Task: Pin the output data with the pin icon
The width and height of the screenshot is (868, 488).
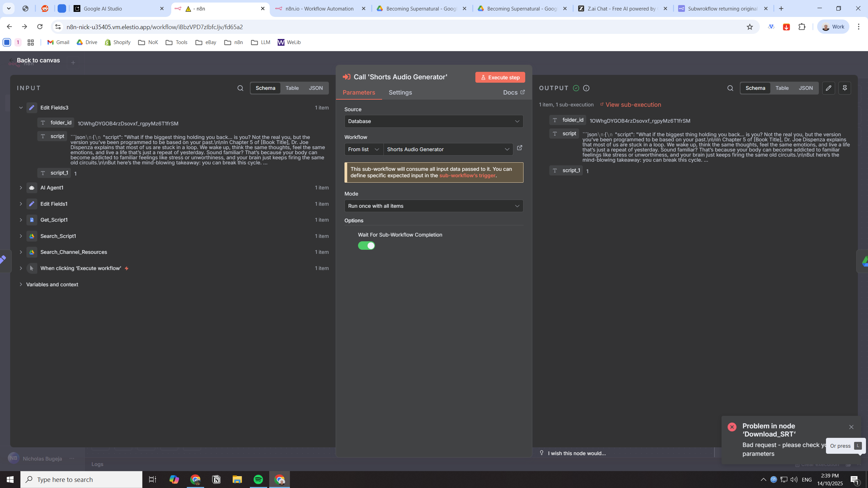Action: coord(845,88)
